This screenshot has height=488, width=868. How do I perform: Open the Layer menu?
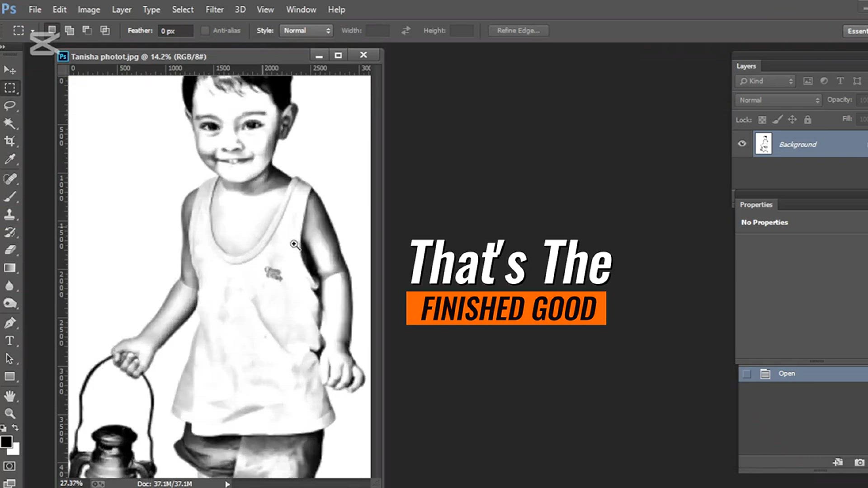pyautogui.click(x=122, y=9)
